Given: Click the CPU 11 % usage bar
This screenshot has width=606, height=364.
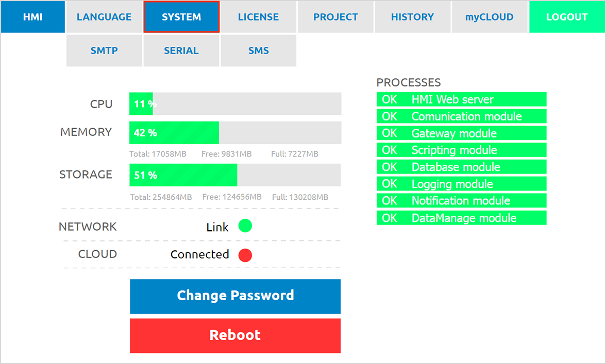Looking at the screenshot, I should 235,103.
